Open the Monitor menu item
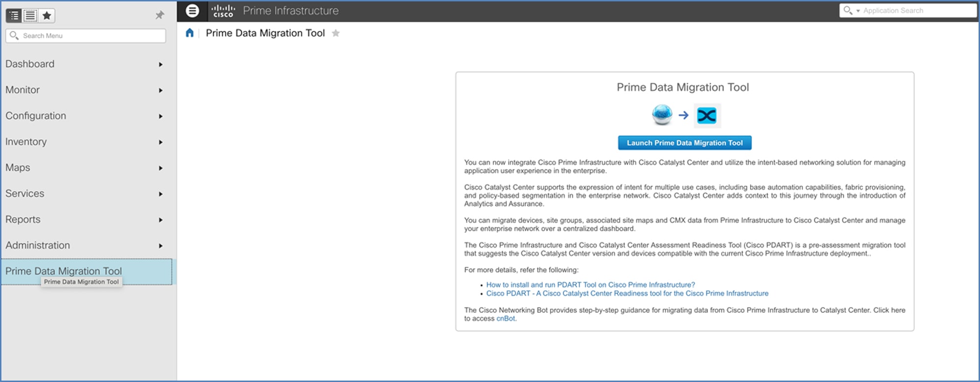The width and height of the screenshot is (980, 382). (x=23, y=90)
